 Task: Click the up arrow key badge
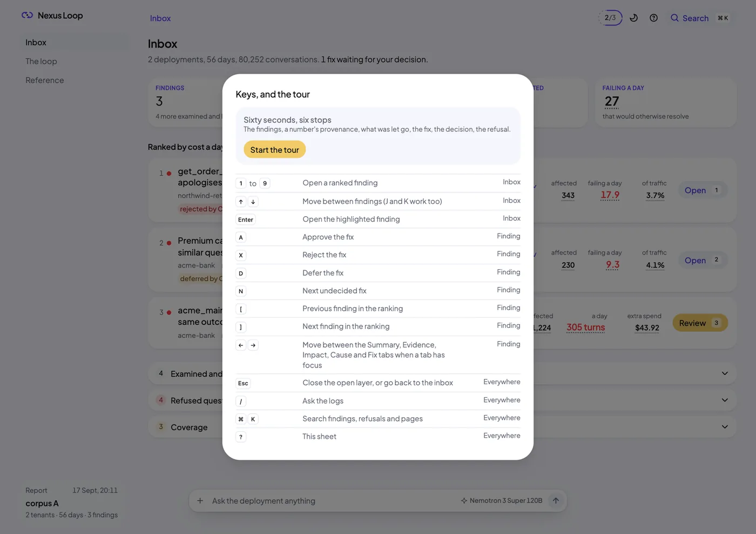241,202
